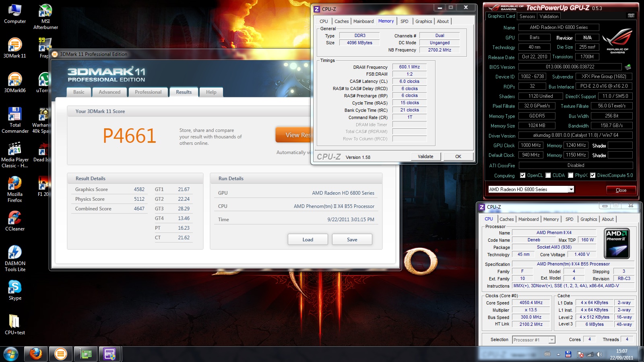Click the Physics Score value 5112
This screenshot has height=362, width=644.
pyautogui.click(x=139, y=199)
